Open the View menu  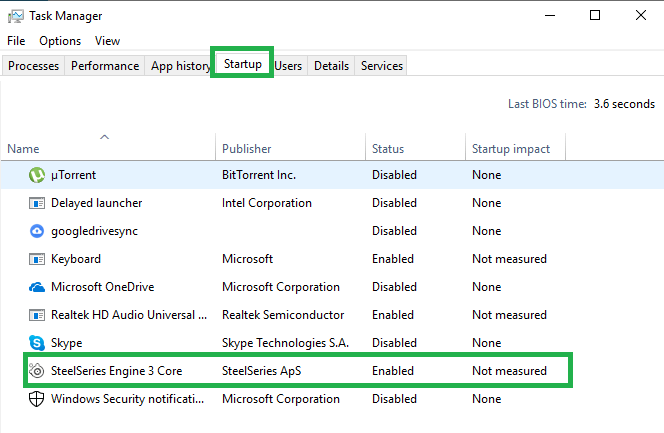pyautogui.click(x=108, y=41)
